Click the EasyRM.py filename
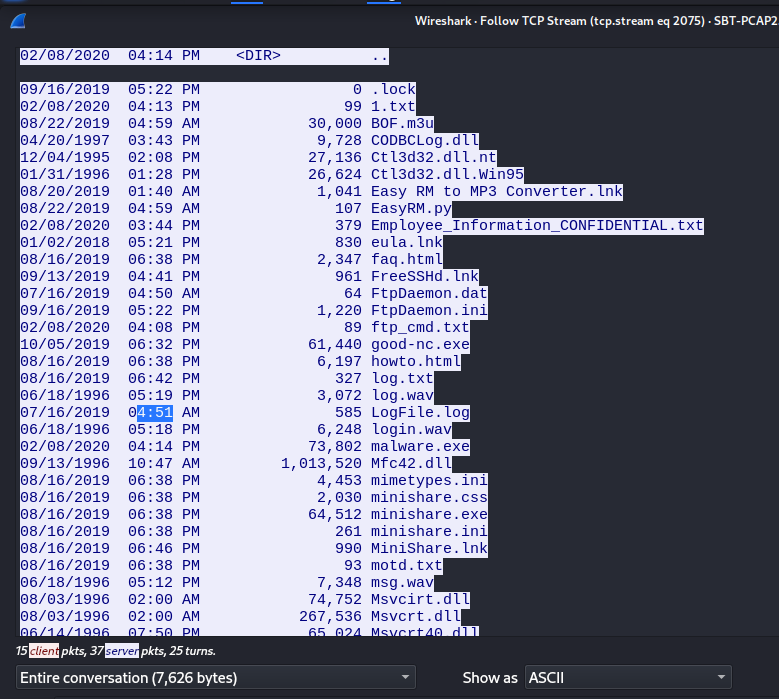Screen dimensions: 779x699 (x=411, y=208)
